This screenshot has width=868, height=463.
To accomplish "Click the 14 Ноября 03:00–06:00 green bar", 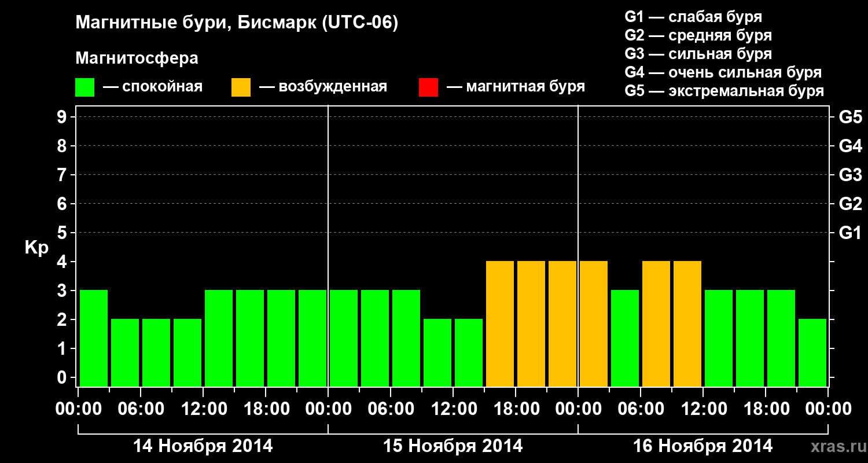I will coord(125,352).
